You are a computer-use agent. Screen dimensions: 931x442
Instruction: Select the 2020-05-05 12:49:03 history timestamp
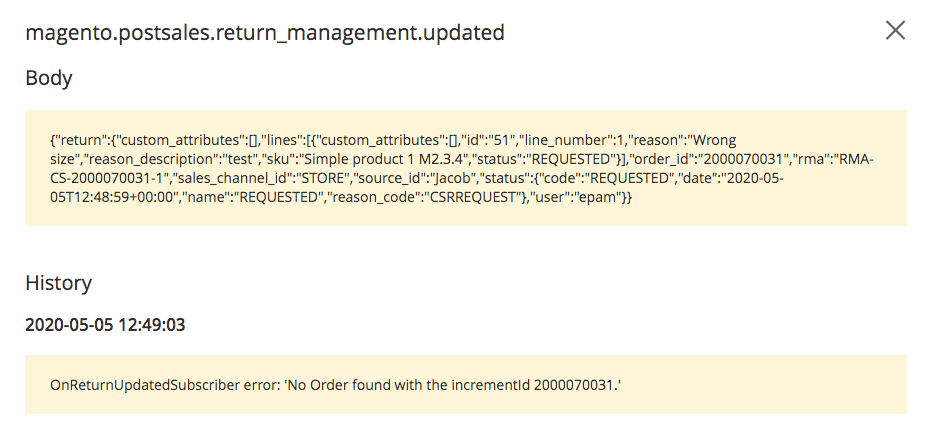[105, 325]
